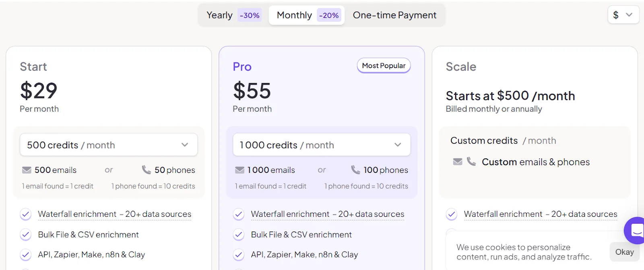This screenshot has height=270, width=644.
Task: Click checkmark beside Pro Bulk File & CSV enrichment
Action: [x=239, y=235]
